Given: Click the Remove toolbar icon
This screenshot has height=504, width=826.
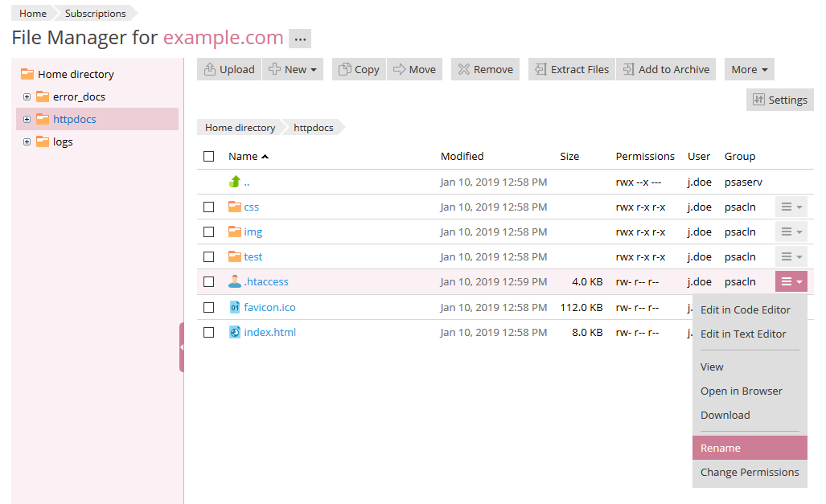Looking at the screenshot, I should [x=464, y=69].
